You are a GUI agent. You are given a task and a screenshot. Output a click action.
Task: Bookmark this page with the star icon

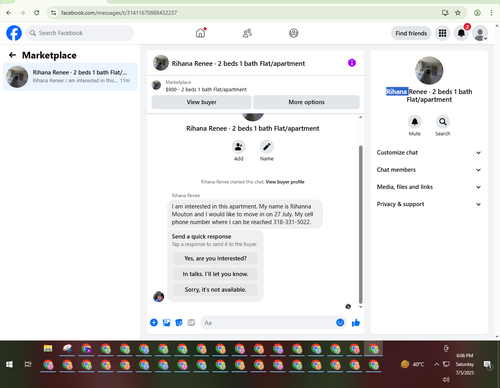(x=458, y=13)
